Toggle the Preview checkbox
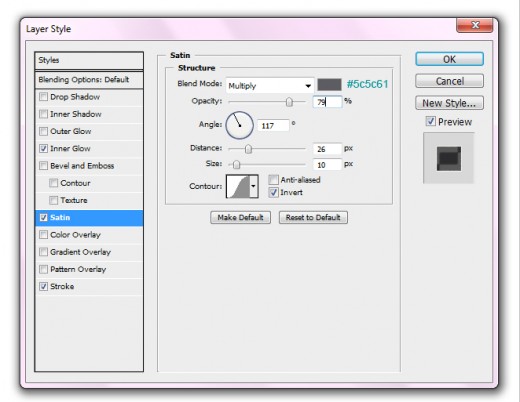Image resolution: width=520 pixels, height=402 pixels. point(430,121)
